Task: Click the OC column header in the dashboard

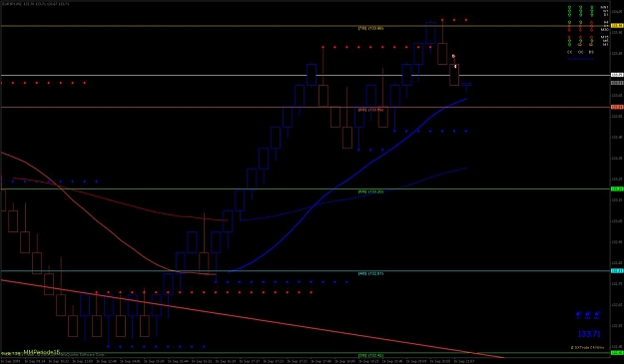Action: click(581, 52)
